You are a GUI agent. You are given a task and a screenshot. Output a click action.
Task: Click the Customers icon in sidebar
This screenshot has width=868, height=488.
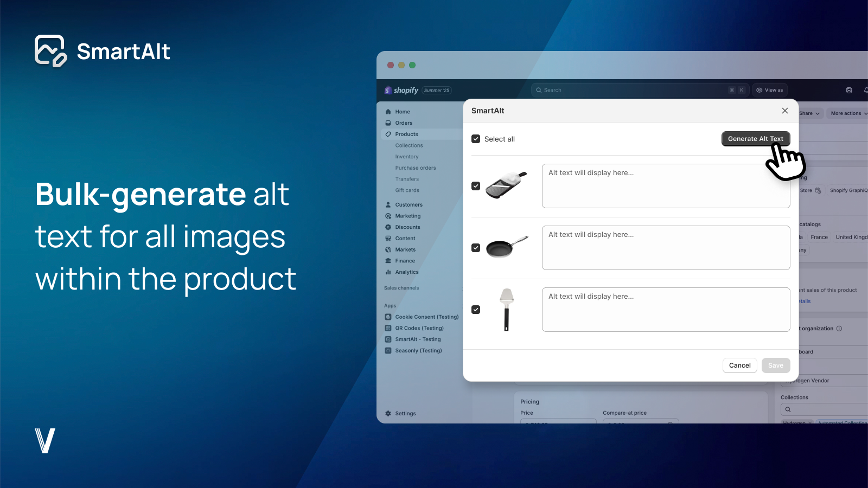point(388,205)
